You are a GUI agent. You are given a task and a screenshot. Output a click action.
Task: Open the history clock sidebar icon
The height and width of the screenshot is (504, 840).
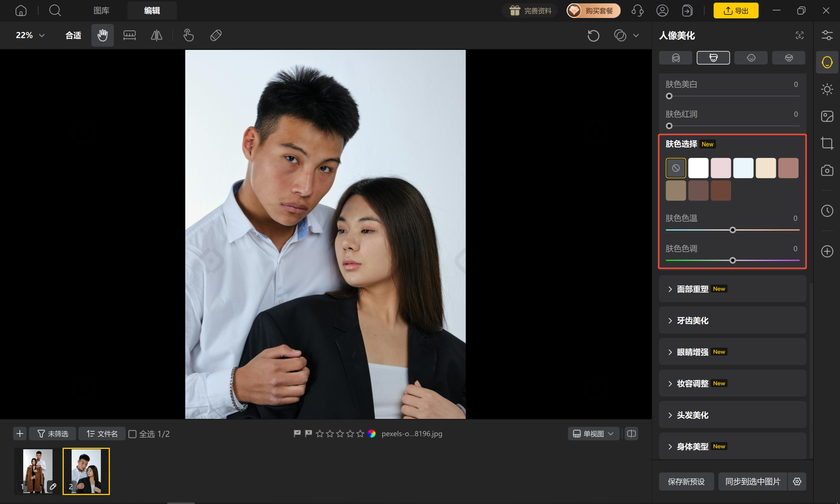pos(827,211)
